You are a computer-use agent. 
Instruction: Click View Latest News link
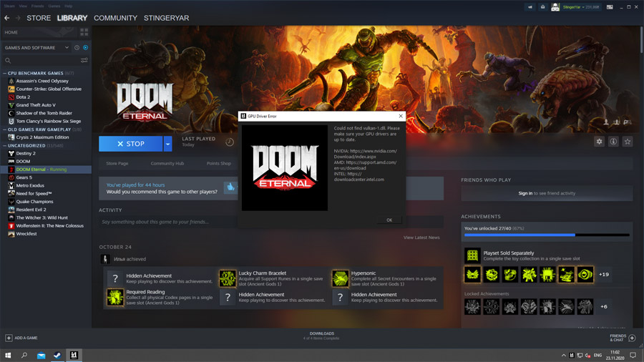pos(421,238)
